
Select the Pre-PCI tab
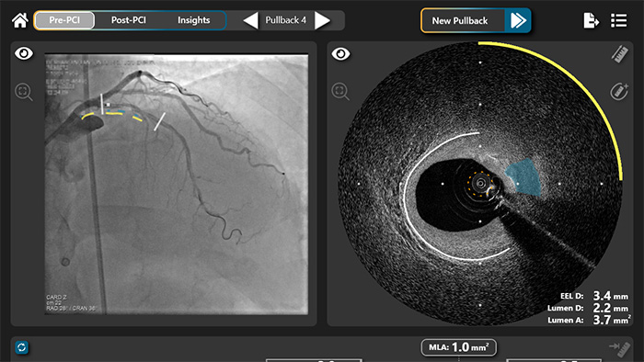tap(64, 20)
